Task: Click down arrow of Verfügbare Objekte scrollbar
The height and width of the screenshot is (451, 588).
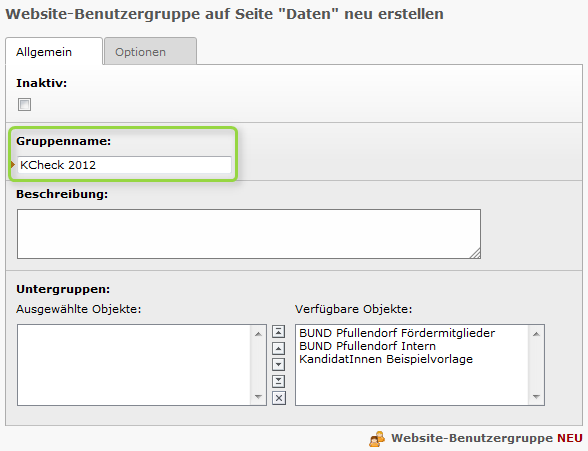Action: coord(536,396)
